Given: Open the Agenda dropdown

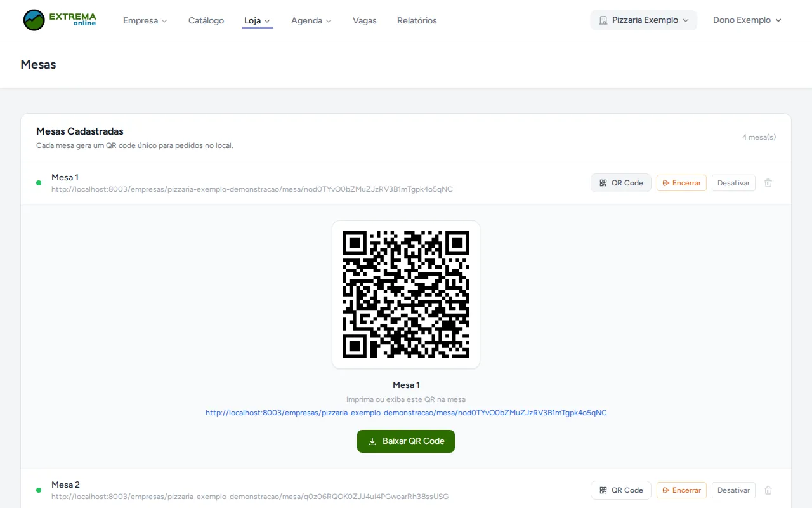Looking at the screenshot, I should point(311,20).
